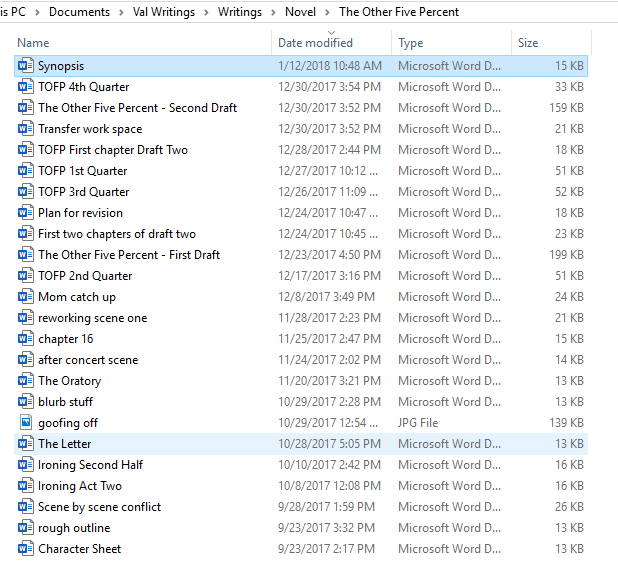
Task: Click Word icon next to Mom catch up
Action: pos(25,297)
